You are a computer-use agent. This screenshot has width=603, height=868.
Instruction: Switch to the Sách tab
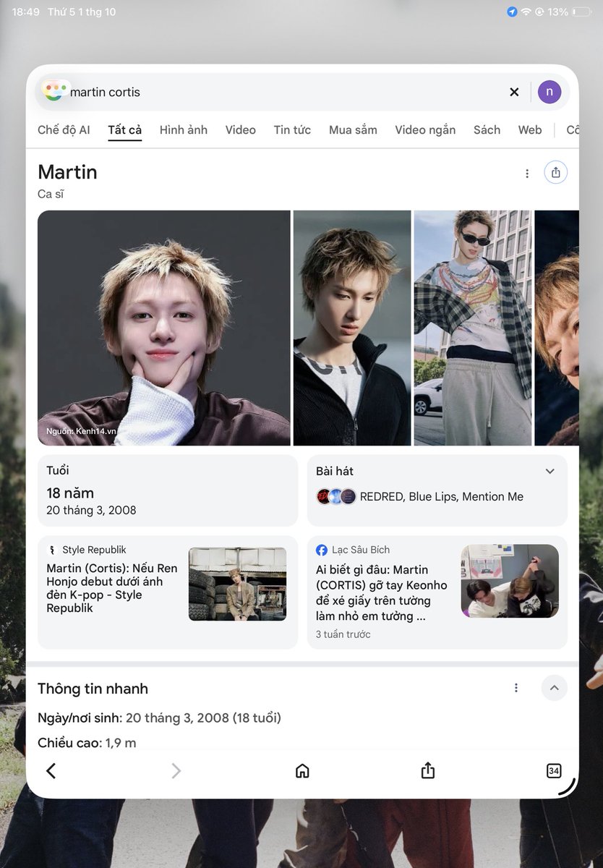(x=487, y=130)
